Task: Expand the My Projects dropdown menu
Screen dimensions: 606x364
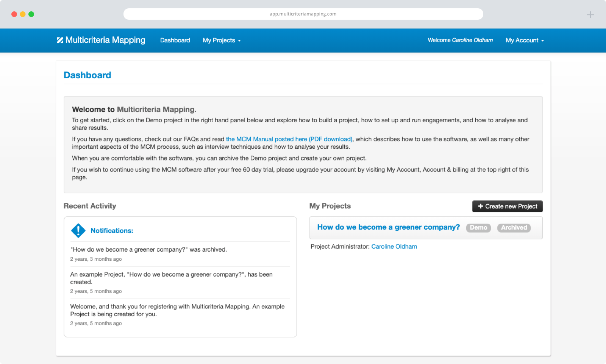Action: pos(222,40)
